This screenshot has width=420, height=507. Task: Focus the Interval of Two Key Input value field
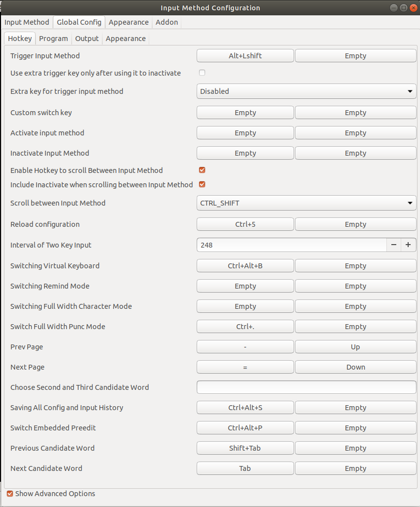[x=292, y=245]
